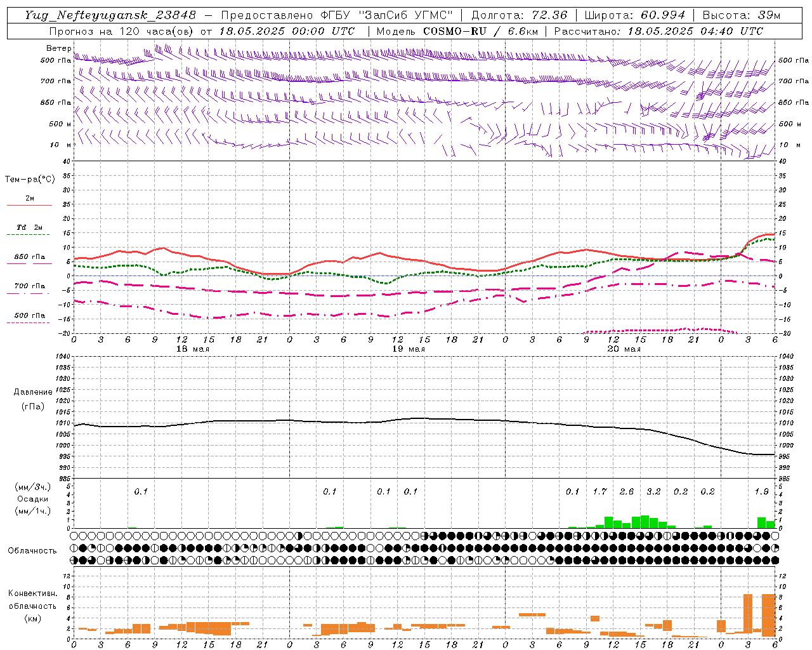Click the pink dotted line sample under 500 гПа legend
This screenshot has height=650, width=812.
coord(28,322)
